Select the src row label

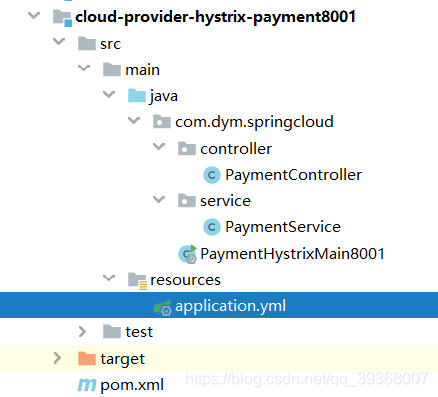[x=110, y=44]
